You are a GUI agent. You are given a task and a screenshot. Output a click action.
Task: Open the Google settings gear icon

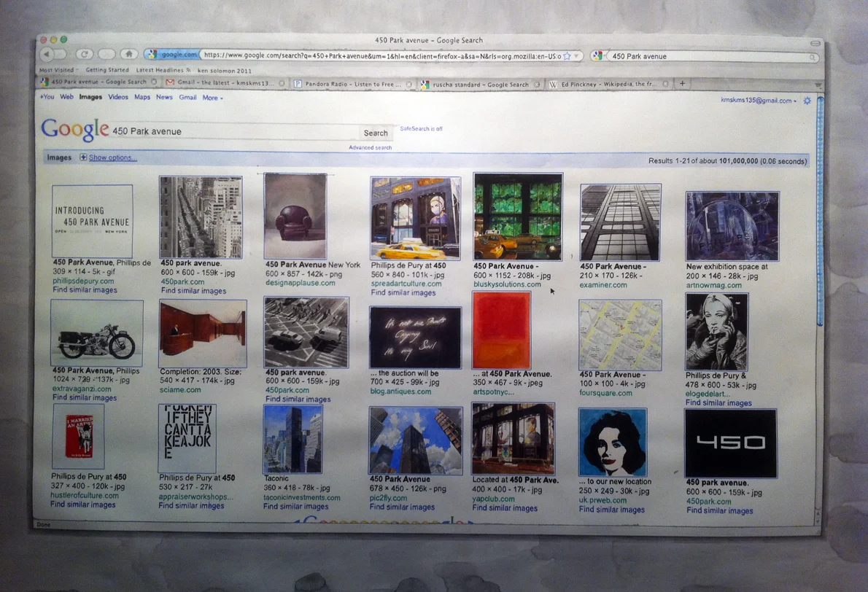click(x=807, y=101)
